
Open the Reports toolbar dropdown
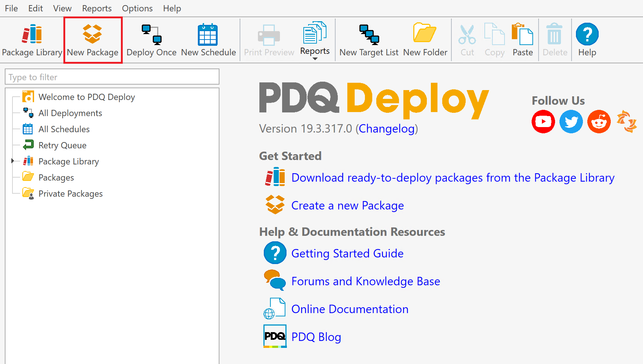click(x=315, y=41)
